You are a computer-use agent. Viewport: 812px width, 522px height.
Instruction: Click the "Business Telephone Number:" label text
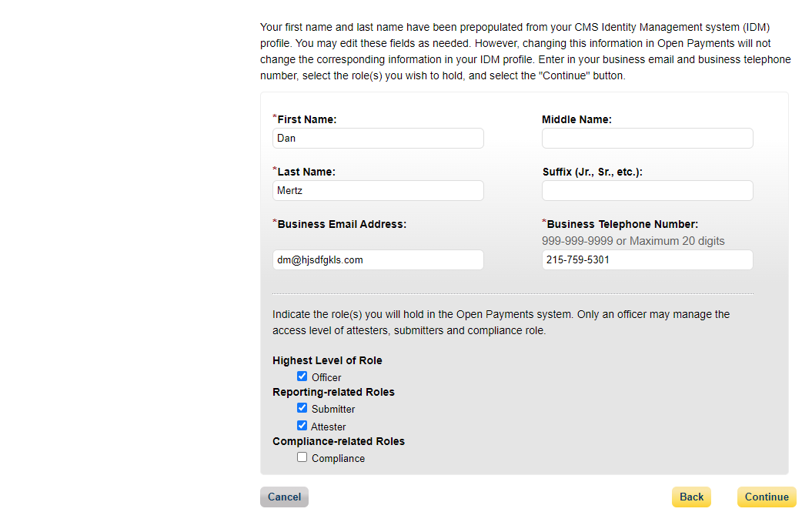pyautogui.click(x=622, y=225)
